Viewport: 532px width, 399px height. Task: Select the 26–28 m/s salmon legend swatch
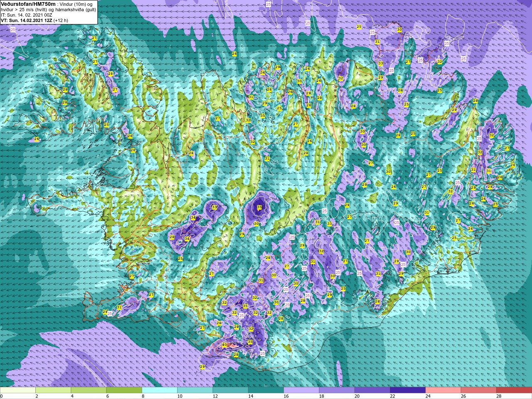pos(478,390)
